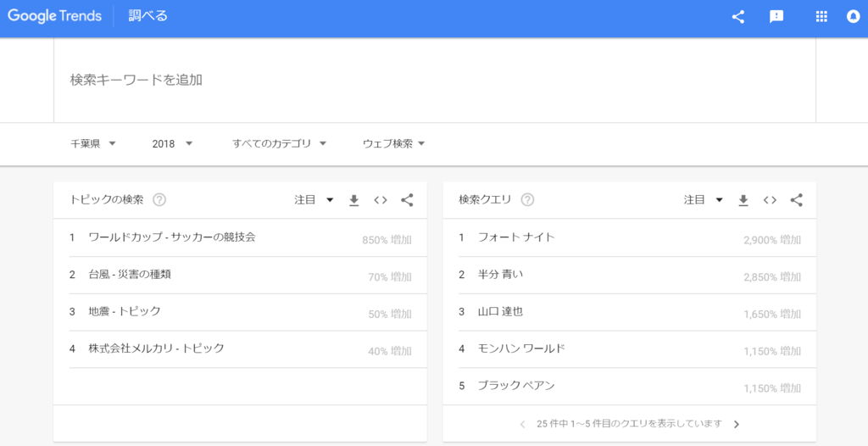
Task: Click the 70% 増加 value
Action: [390, 277]
